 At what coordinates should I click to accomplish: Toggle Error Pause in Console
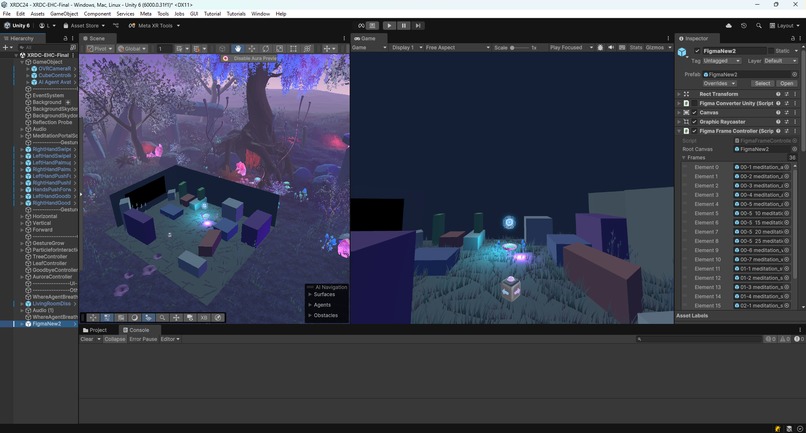click(143, 339)
